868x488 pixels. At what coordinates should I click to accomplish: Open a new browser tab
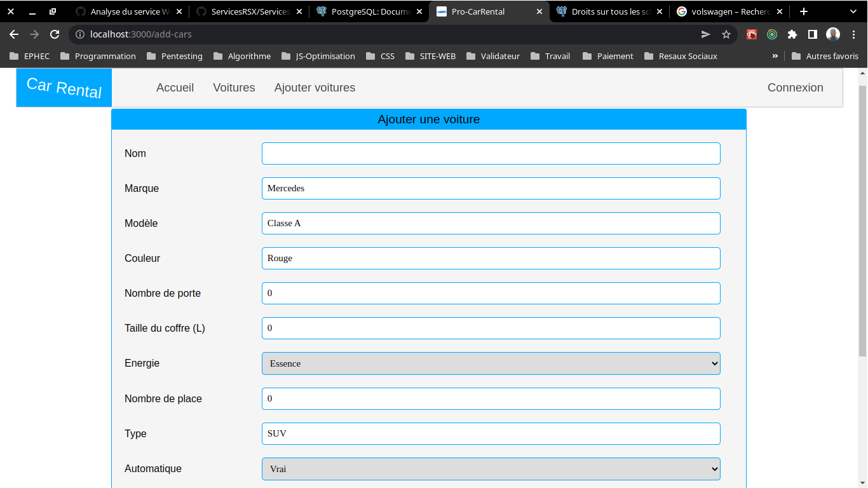click(804, 11)
